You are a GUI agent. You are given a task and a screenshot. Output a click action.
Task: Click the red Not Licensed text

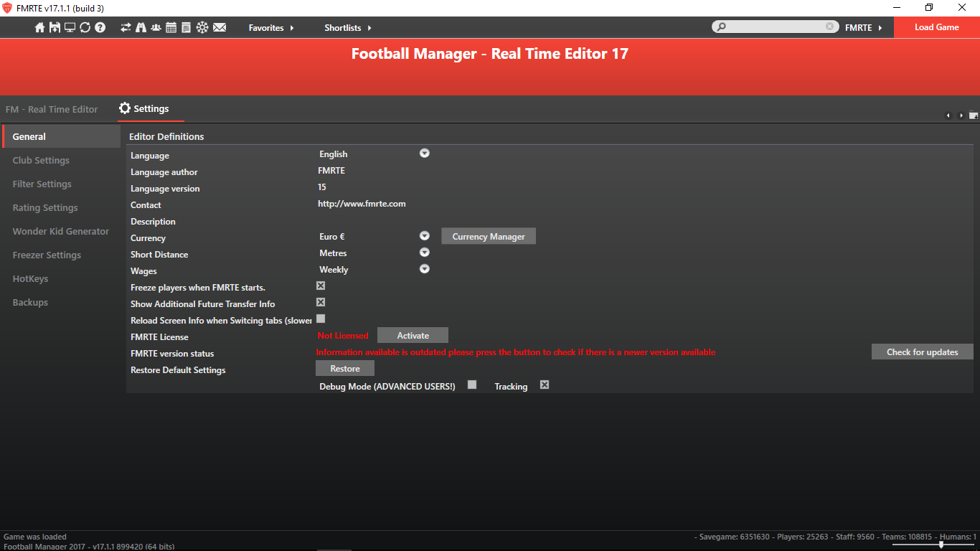(343, 335)
